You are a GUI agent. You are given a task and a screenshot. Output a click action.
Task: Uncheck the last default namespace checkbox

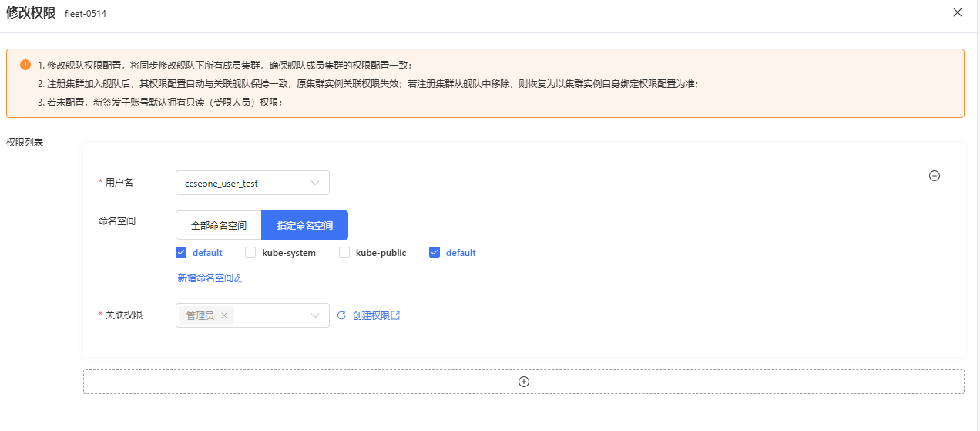click(x=435, y=252)
